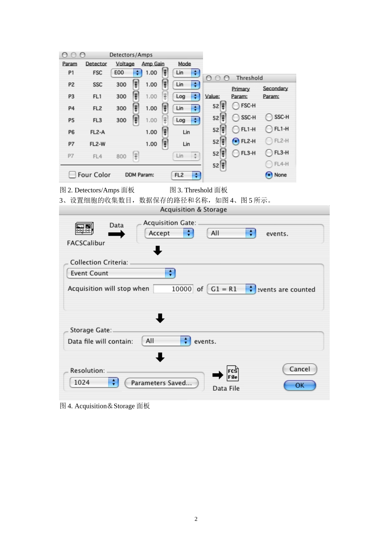Open the DDM Param FL2 dropdown
This screenshot has width=392, height=555.
186,176
